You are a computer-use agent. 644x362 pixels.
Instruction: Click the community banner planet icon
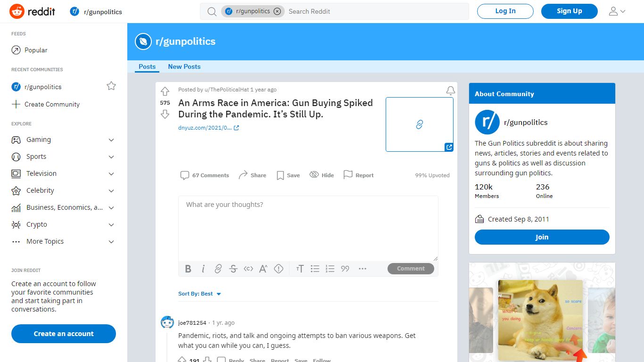pos(143,41)
